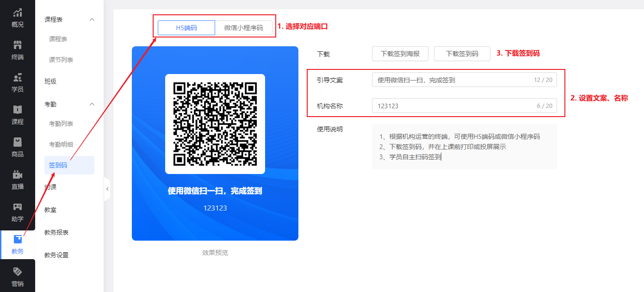The image size is (644, 292).
Task: Click the QR code preview image
Action: (x=215, y=124)
